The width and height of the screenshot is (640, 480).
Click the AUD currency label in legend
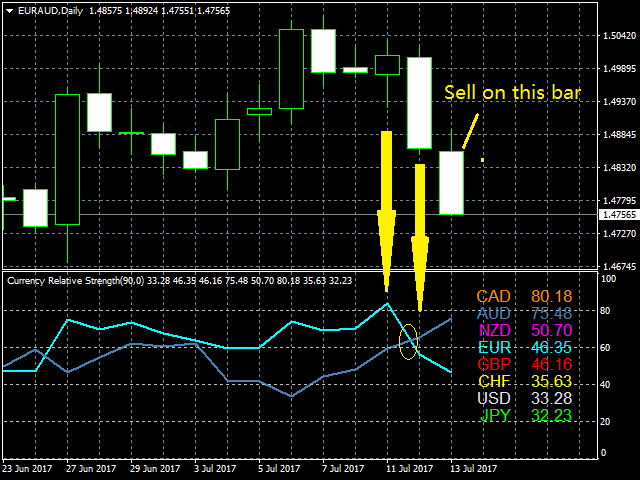coord(493,313)
